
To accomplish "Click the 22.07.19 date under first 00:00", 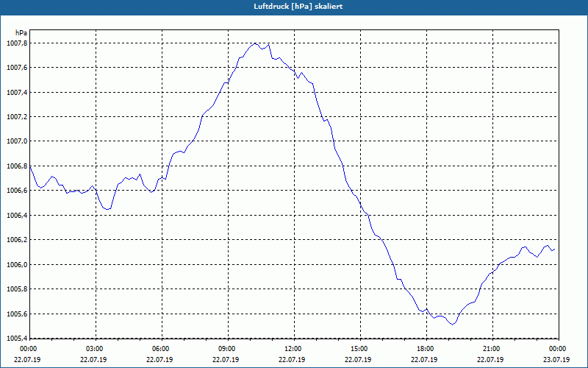I will (x=27, y=360).
